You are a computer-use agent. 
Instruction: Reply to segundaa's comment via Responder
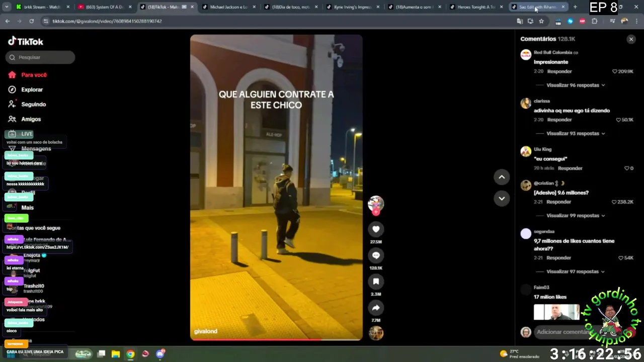[x=558, y=257]
